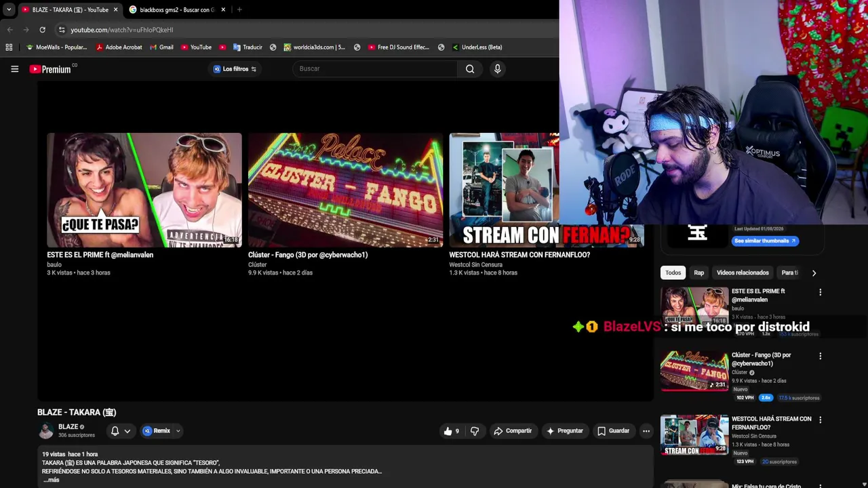
Task: Expand notification options chevron beside bell
Action: click(127, 431)
